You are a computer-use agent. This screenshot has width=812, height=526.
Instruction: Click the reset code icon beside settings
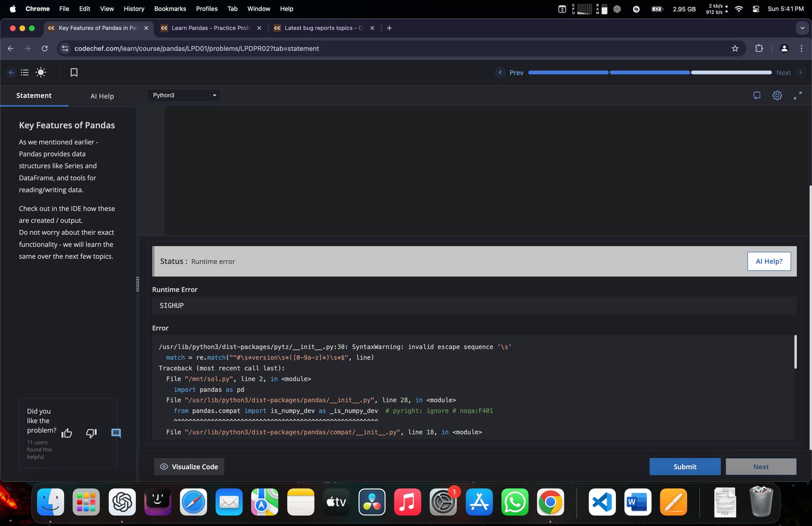[757, 96]
